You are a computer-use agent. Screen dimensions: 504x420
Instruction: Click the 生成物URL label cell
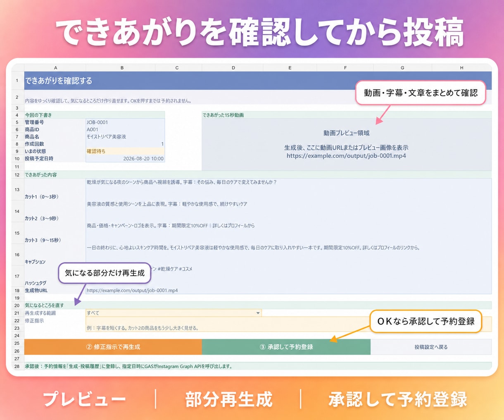pyautogui.click(x=55, y=291)
